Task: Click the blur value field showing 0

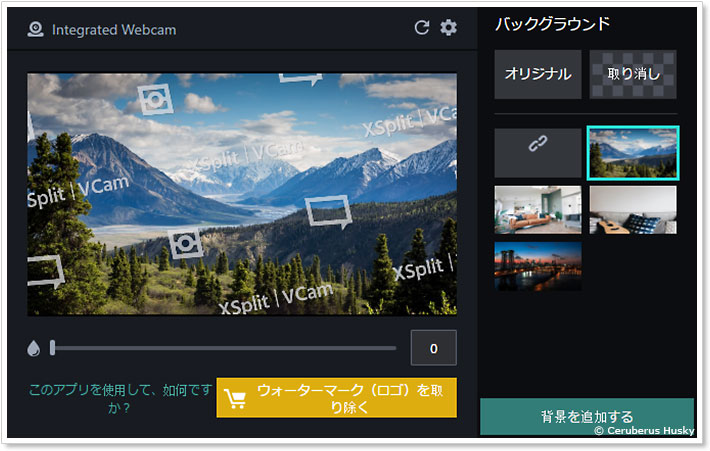Action: point(433,348)
